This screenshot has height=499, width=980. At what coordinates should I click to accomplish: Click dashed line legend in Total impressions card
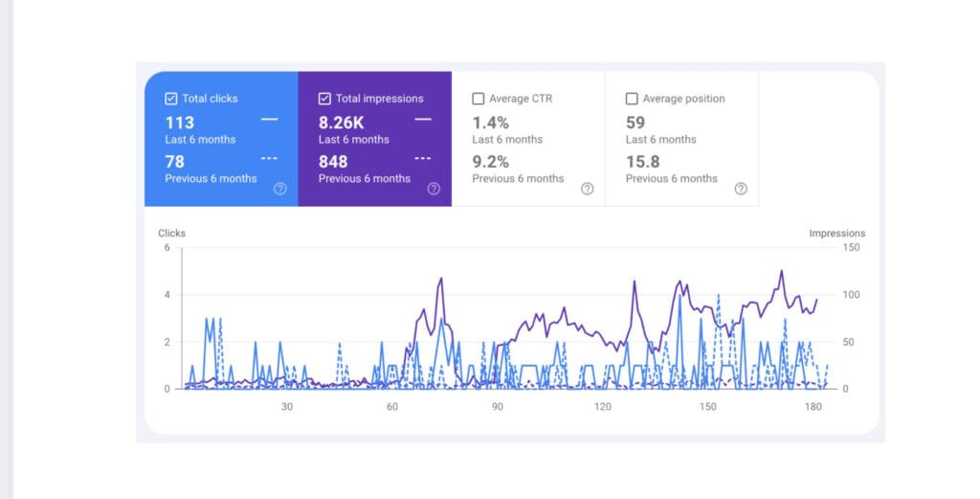[x=422, y=159]
